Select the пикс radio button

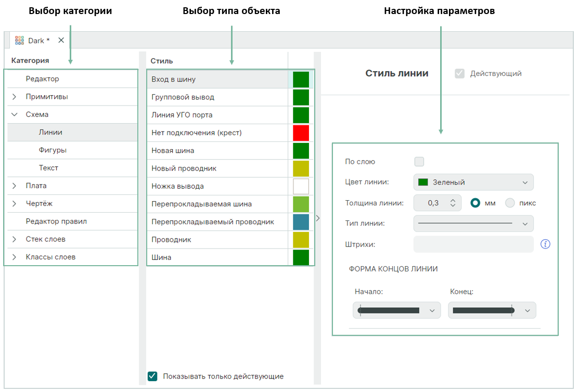pyautogui.click(x=510, y=203)
